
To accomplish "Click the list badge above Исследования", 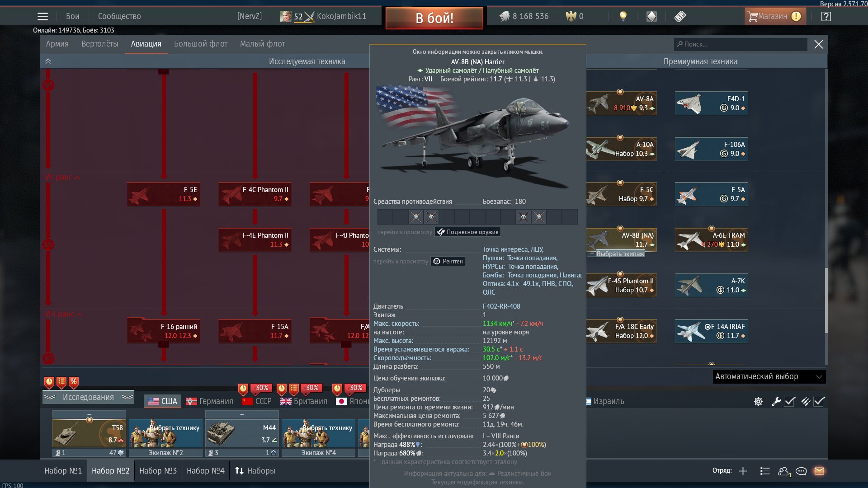I will pos(61,382).
